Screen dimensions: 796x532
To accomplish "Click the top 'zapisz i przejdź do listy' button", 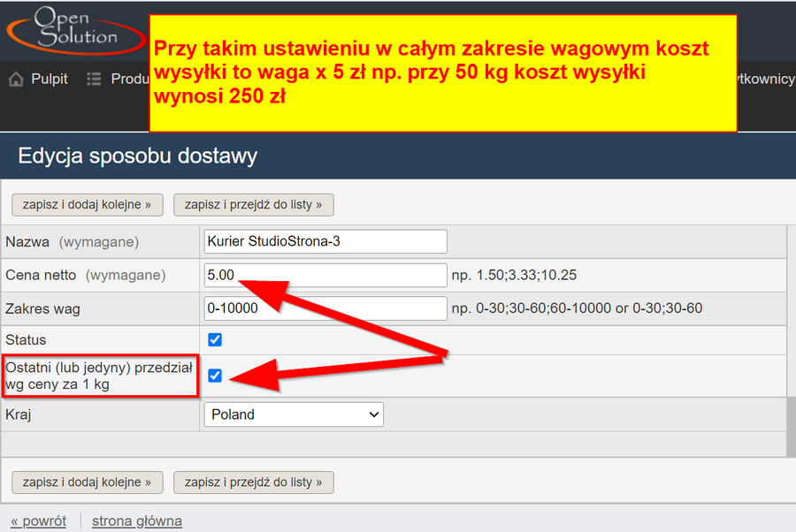I will click(x=253, y=205).
